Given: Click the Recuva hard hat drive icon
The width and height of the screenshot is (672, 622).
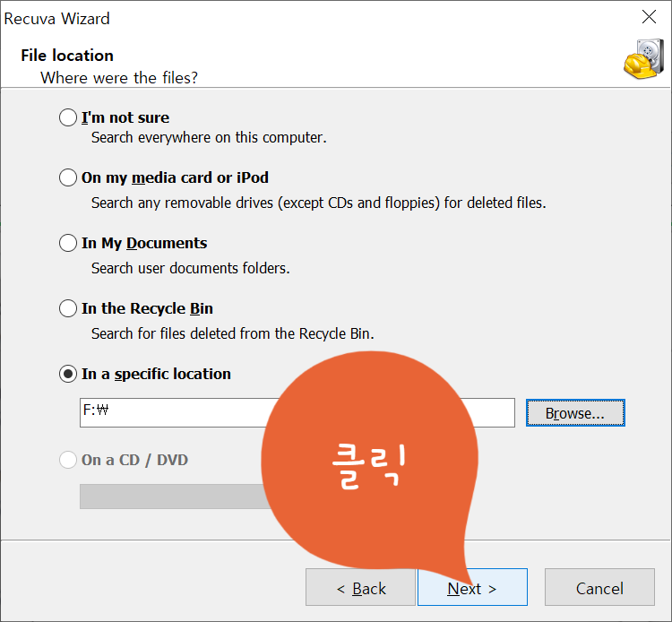Looking at the screenshot, I should [644, 59].
